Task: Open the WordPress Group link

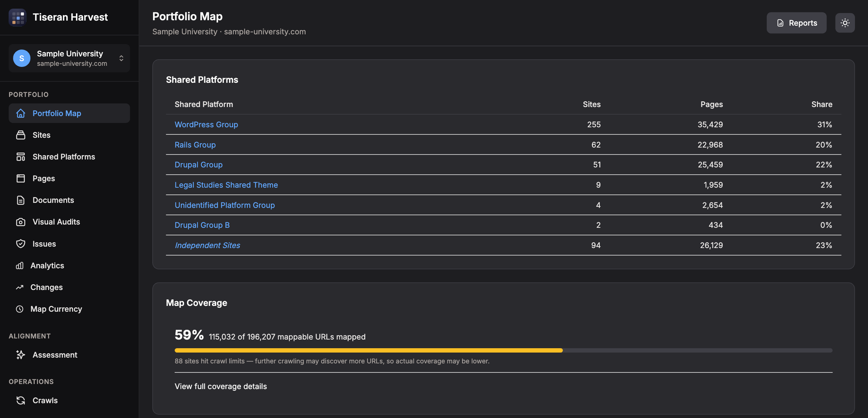Action: (x=206, y=124)
